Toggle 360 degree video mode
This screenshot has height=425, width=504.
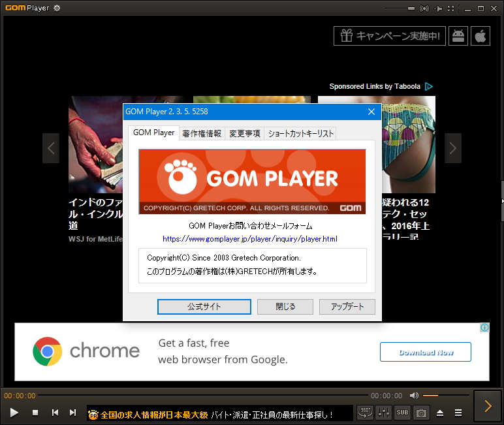point(365,413)
